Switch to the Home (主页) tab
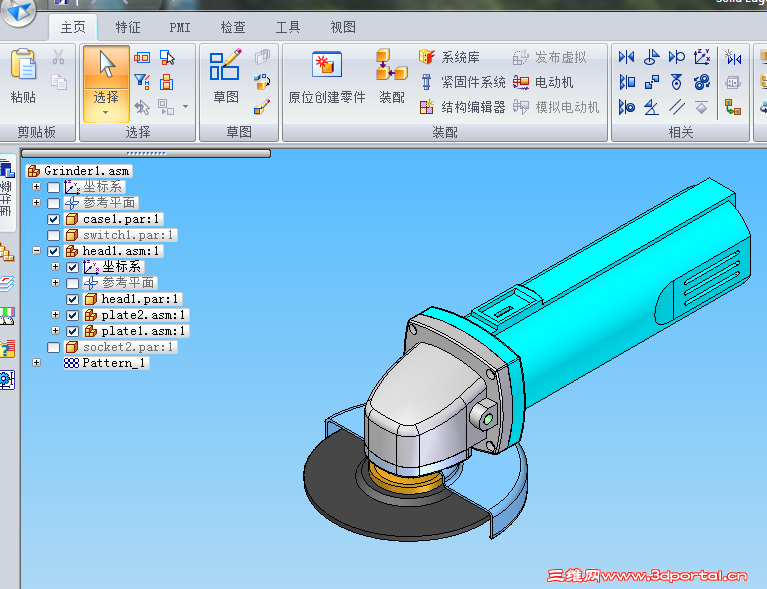This screenshot has width=767, height=589. click(x=73, y=27)
